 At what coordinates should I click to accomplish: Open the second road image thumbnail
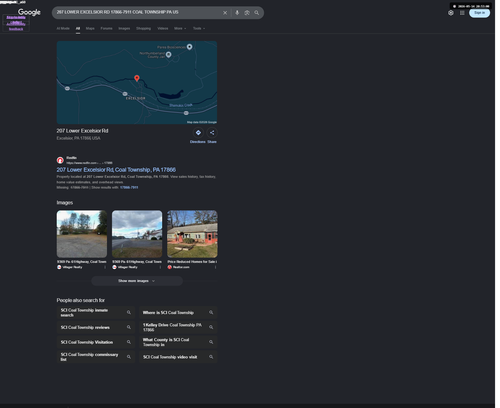tap(137, 234)
